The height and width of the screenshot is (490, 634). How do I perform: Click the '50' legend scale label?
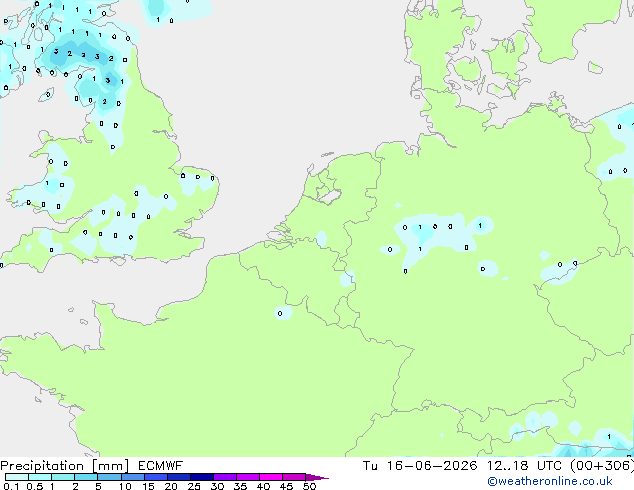coord(309,486)
